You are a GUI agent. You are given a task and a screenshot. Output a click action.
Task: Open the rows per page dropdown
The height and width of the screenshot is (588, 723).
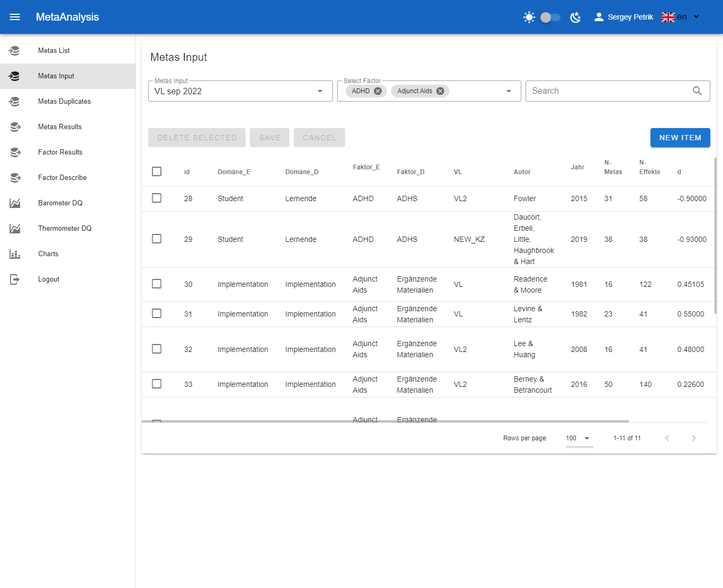pos(579,438)
